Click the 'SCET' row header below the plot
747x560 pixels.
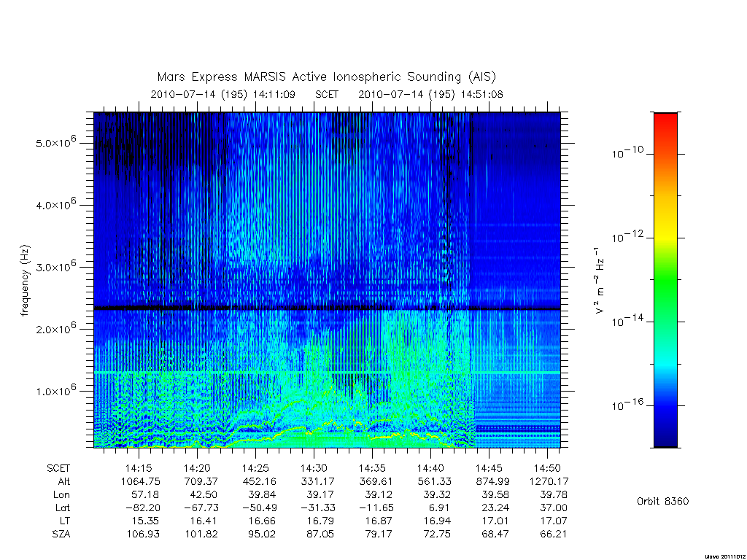pos(58,468)
